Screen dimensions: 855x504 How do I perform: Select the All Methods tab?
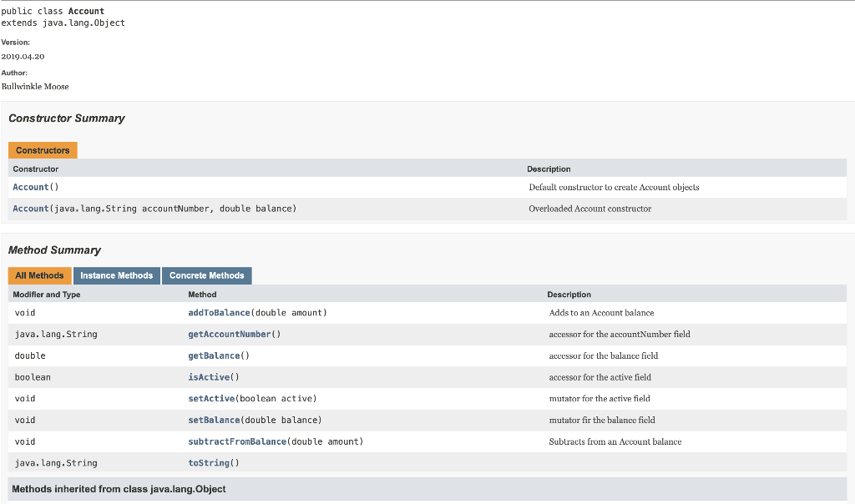[x=38, y=275]
